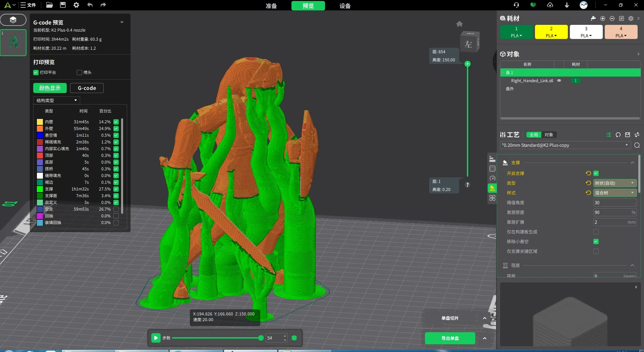Viewport: 644px width, 352px height.
Task: Click the plate layers icon button
Action: (x=13, y=20)
